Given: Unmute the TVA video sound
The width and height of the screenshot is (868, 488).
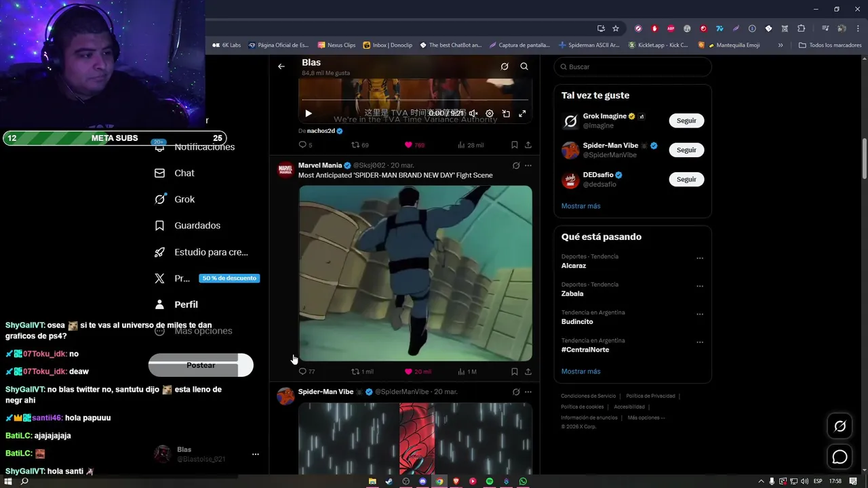Looking at the screenshot, I should pyautogui.click(x=473, y=114).
